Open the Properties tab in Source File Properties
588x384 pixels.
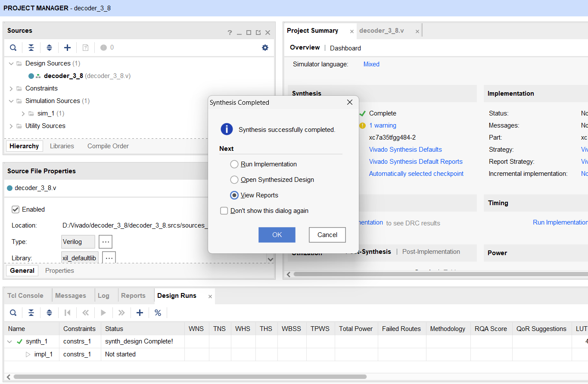tap(59, 271)
